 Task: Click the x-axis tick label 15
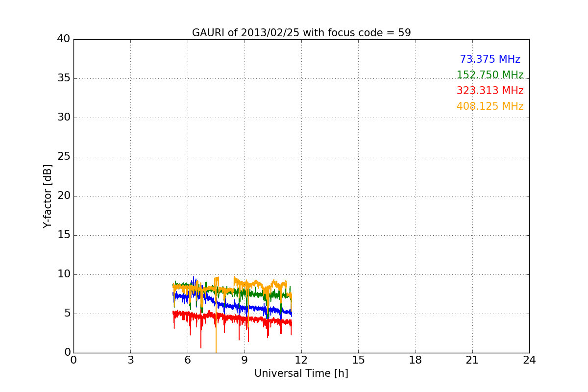tap(358, 360)
